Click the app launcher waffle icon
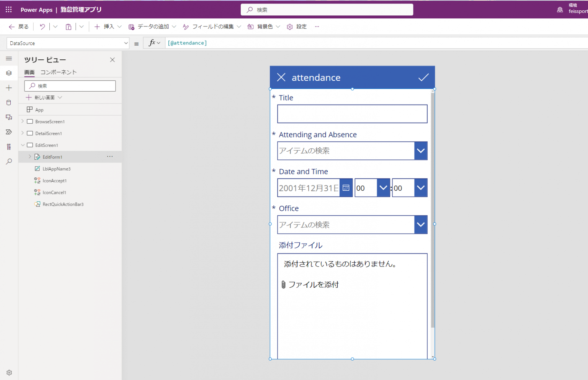588x380 pixels. click(8, 10)
